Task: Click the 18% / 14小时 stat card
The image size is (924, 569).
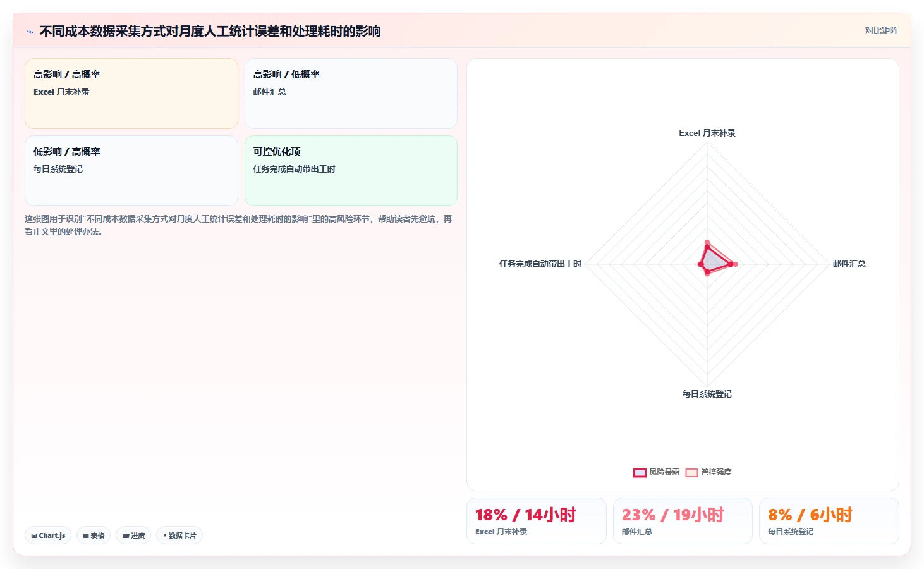Action: pyautogui.click(x=537, y=521)
